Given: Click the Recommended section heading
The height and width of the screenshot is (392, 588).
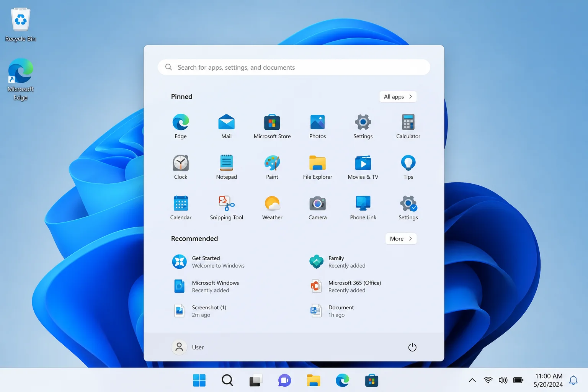Looking at the screenshot, I should tap(194, 238).
